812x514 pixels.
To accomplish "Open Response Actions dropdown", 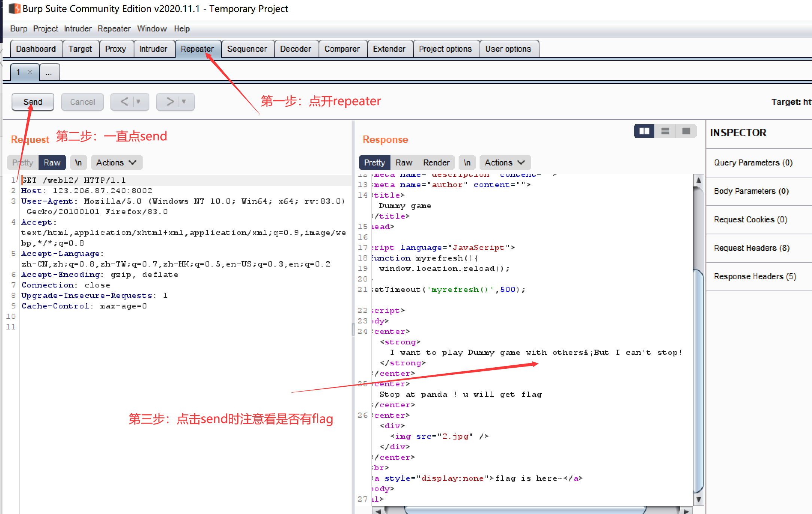I will [505, 162].
